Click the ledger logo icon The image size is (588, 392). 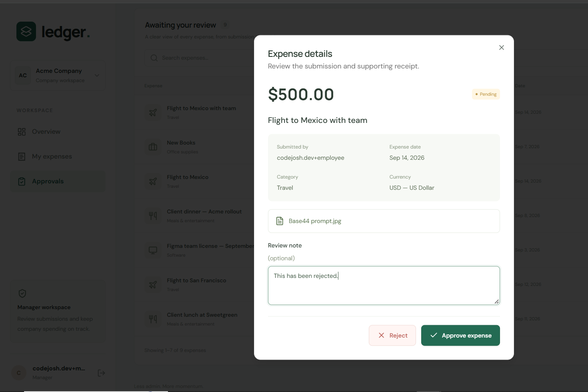click(x=26, y=31)
